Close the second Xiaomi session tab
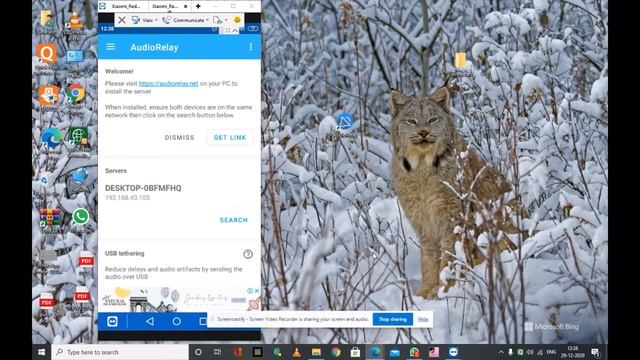 tap(186, 6)
